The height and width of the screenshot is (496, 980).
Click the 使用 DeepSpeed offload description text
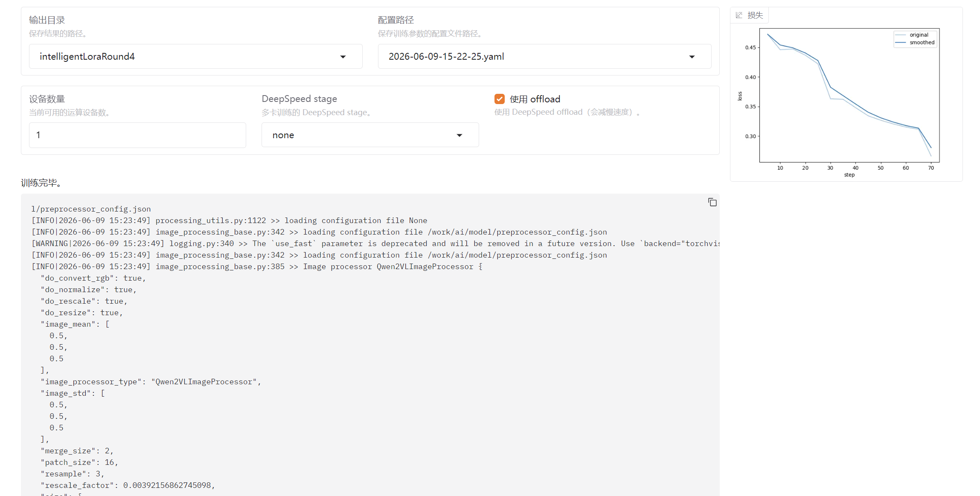[x=567, y=112]
